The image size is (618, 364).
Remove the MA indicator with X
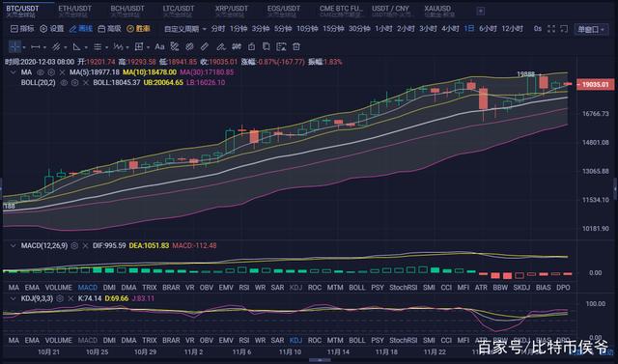click(x=62, y=72)
